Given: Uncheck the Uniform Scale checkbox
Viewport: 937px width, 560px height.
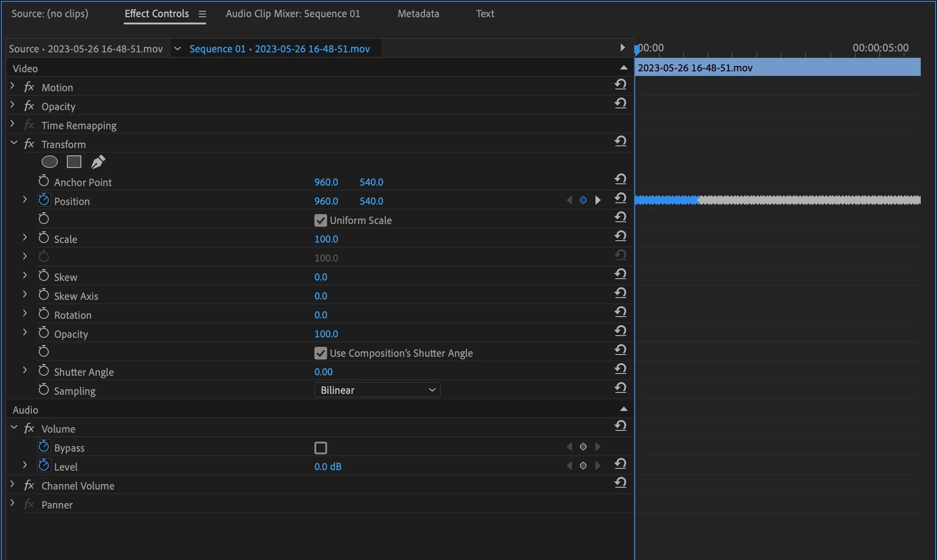Looking at the screenshot, I should point(320,220).
